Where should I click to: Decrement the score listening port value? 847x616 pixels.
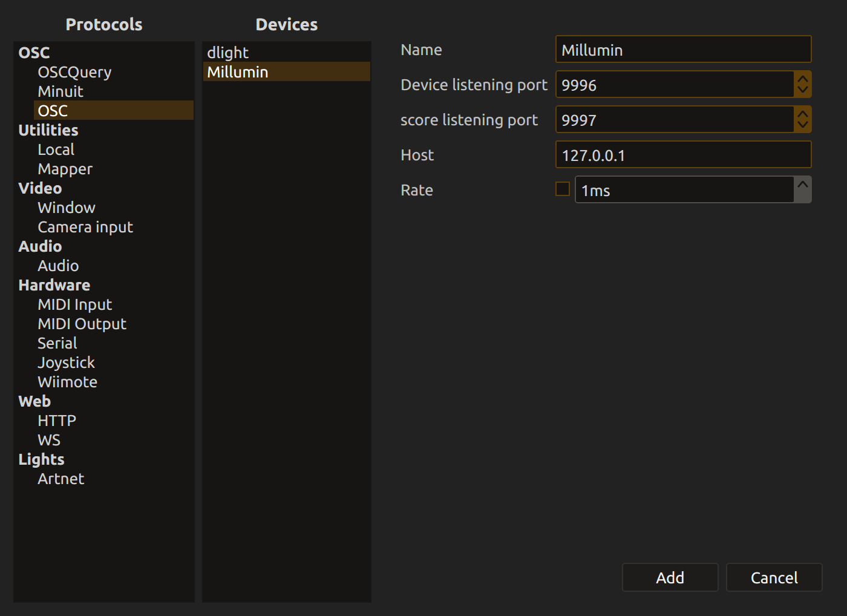[802, 125]
